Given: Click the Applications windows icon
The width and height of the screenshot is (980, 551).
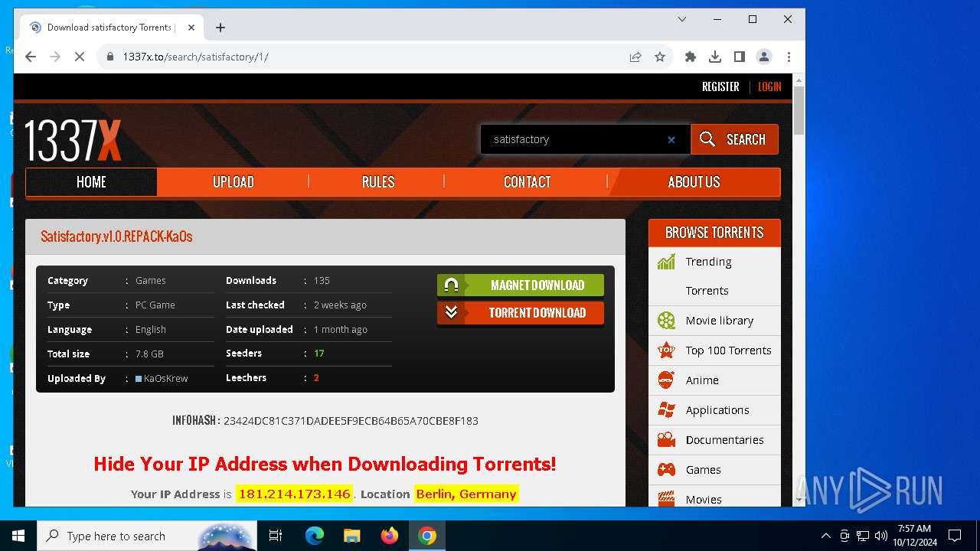Looking at the screenshot, I should (x=666, y=410).
